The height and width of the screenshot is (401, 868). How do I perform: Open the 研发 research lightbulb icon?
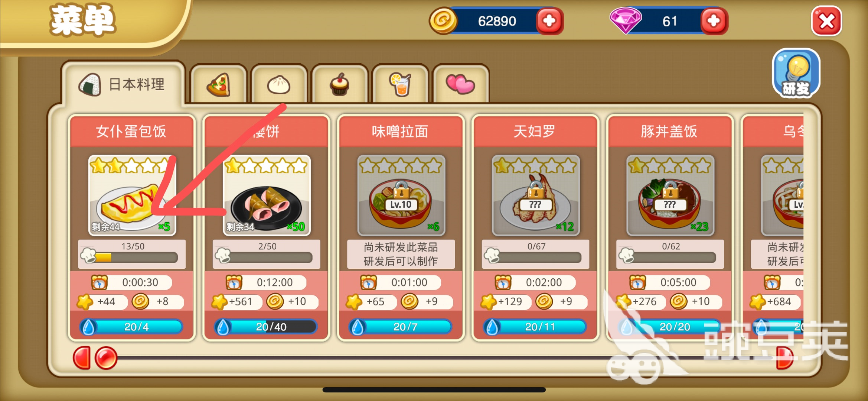(x=796, y=73)
